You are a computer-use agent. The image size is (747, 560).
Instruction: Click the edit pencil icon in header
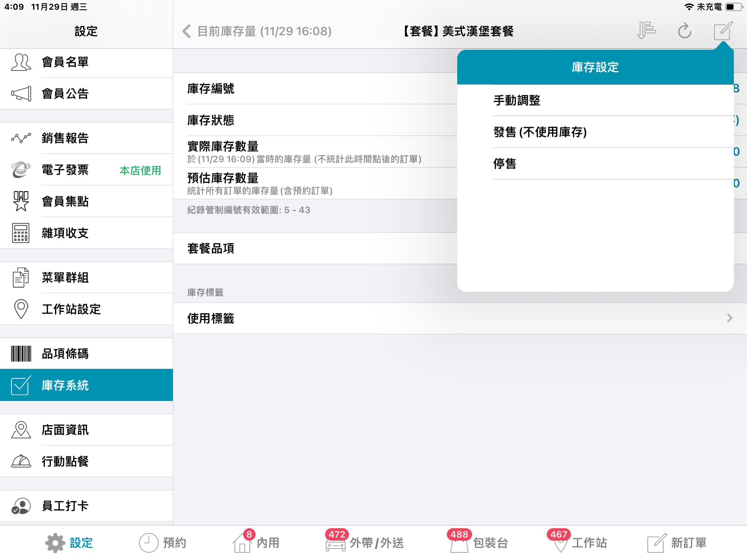coord(723,31)
